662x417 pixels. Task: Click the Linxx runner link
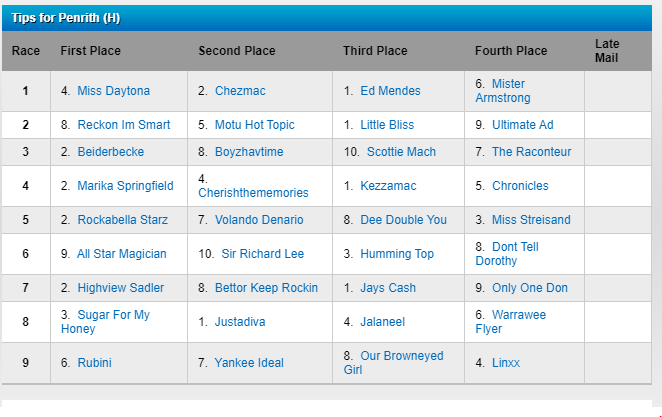[x=506, y=363]
